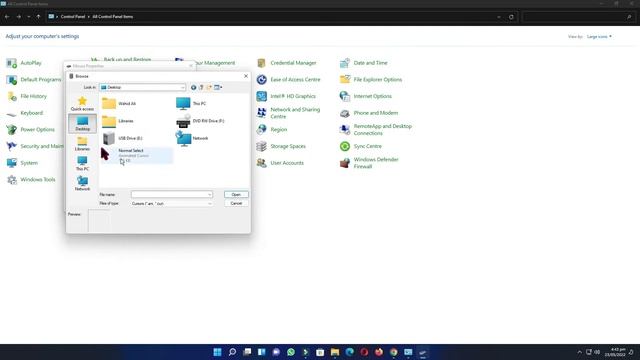Viewport: 640px width, 360px height.
Task: Open Microsoft Edge from the taskbar
Action: (x=349, y=352)
